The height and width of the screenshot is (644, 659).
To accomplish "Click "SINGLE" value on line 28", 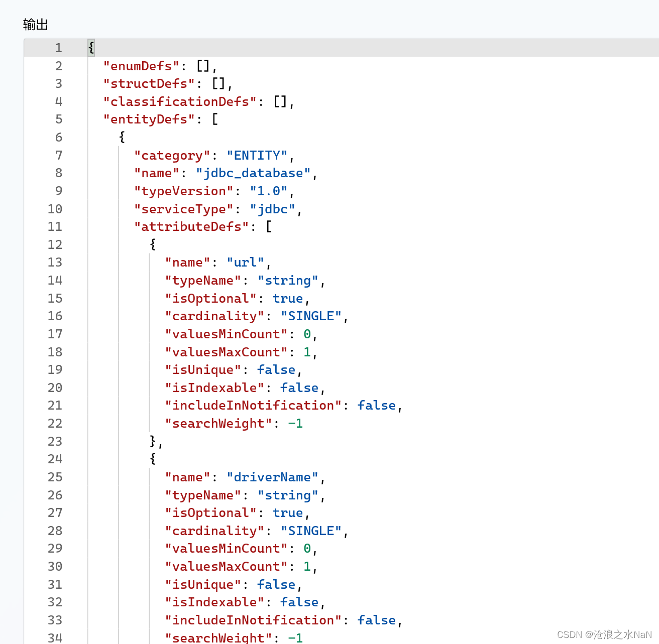I will (x=311, y=531).
